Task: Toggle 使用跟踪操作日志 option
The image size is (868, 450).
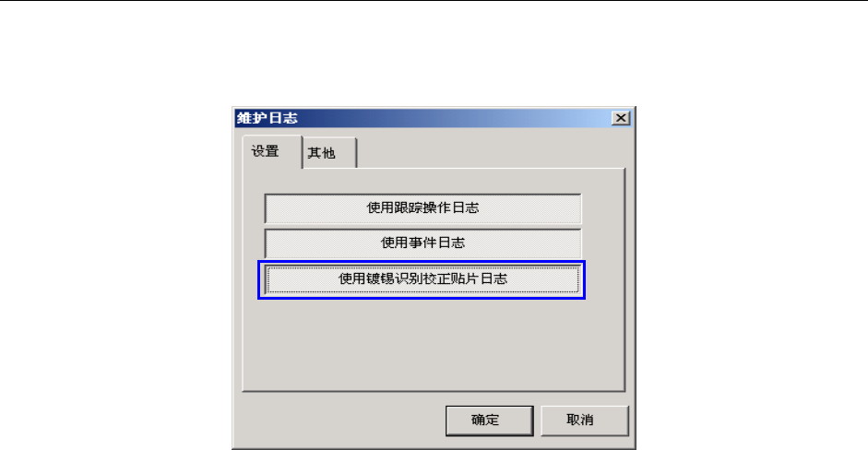Action: tap(422, 208)
